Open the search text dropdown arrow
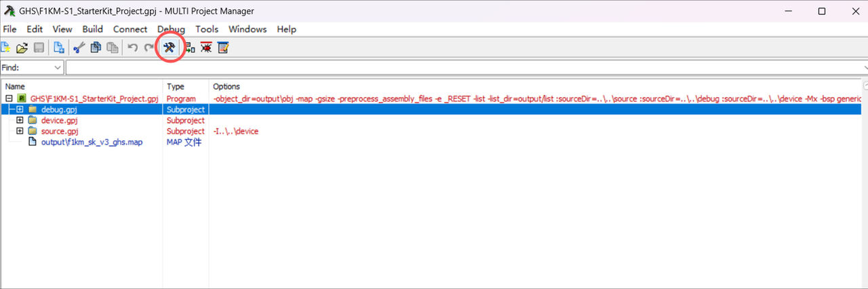 pyautogui.click(x=865, y=68)
